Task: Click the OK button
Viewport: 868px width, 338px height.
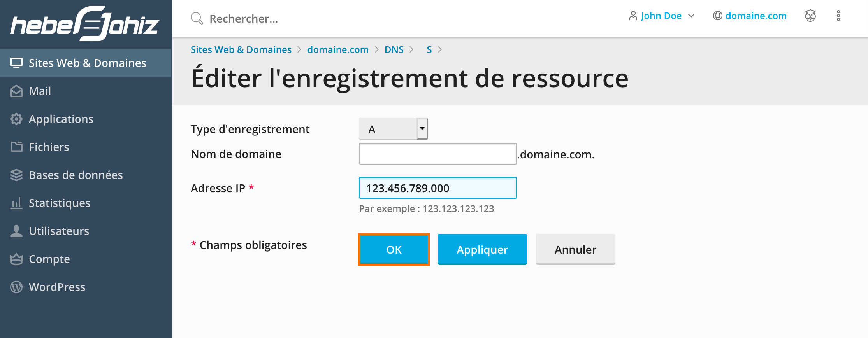Action: (x=394, y=249)
